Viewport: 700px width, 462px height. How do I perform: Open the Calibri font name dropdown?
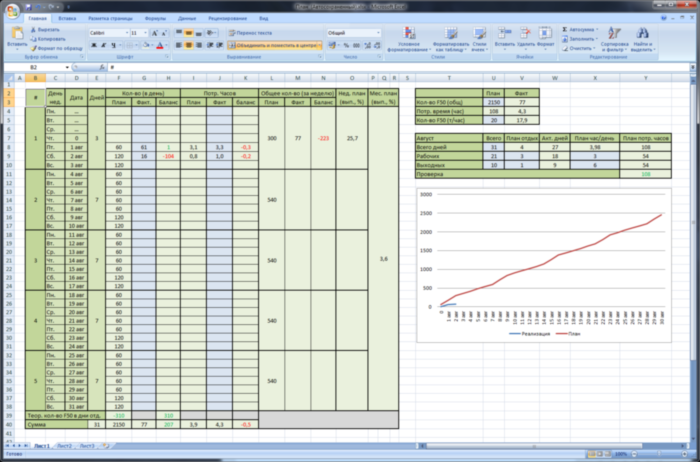click(125, 33)
